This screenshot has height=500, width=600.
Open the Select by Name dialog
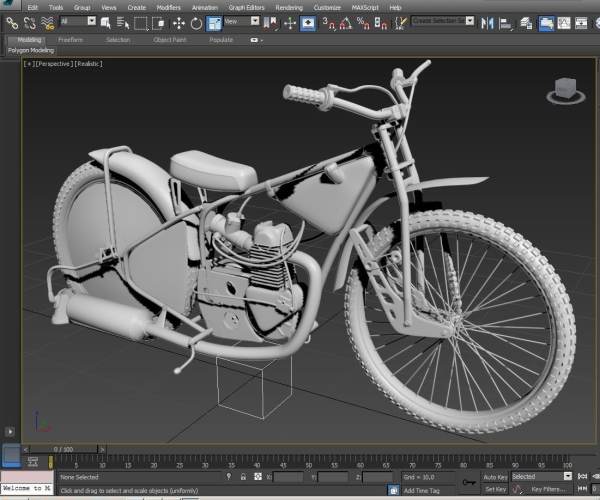(x=123, y=23)
